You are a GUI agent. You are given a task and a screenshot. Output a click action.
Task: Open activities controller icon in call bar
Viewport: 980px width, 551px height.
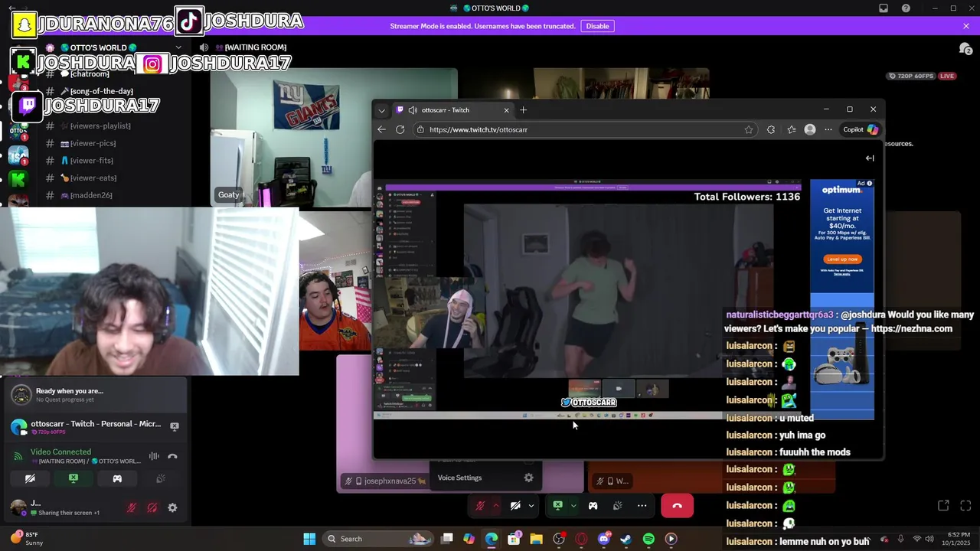click(x=593, y=506)
